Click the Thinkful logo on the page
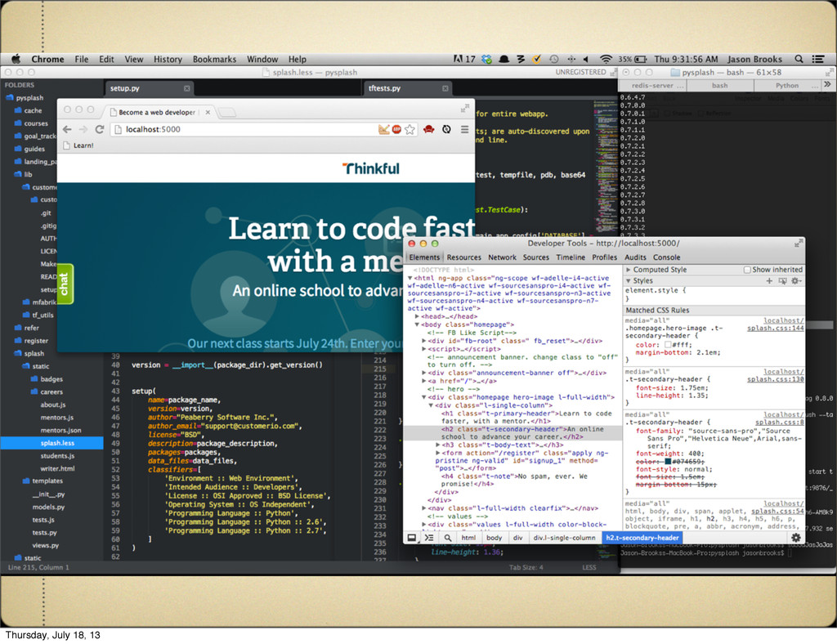837x644 pixels. click(x=370, y=168)
